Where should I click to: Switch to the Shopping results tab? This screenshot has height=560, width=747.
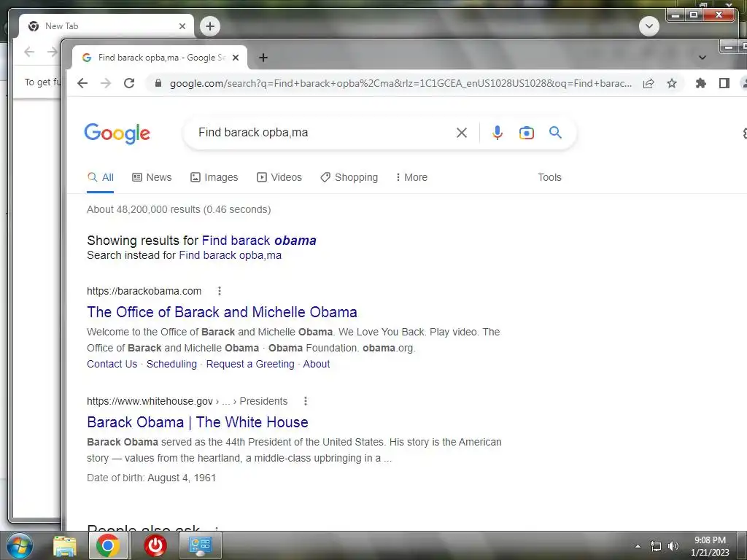pyautogui.click(x=349, y=178)
